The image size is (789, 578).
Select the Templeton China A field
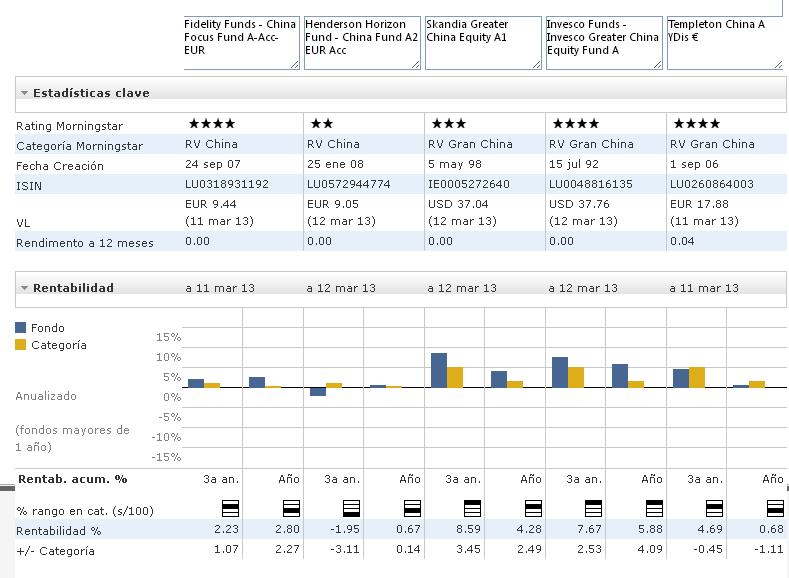(725, 43)
